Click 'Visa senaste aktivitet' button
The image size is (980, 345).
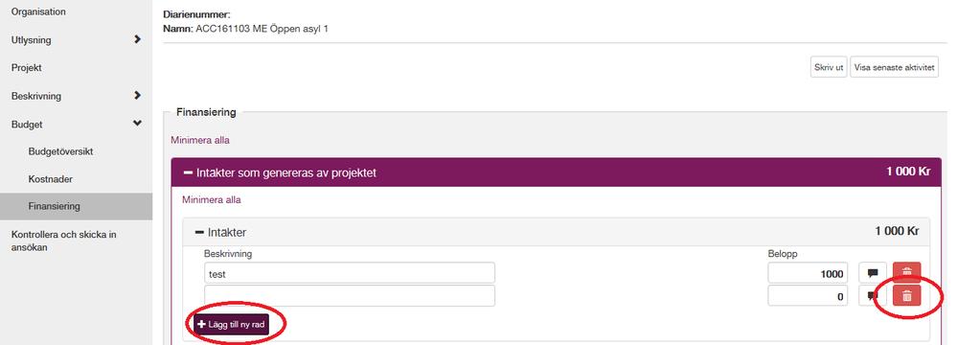click(894, 67)
